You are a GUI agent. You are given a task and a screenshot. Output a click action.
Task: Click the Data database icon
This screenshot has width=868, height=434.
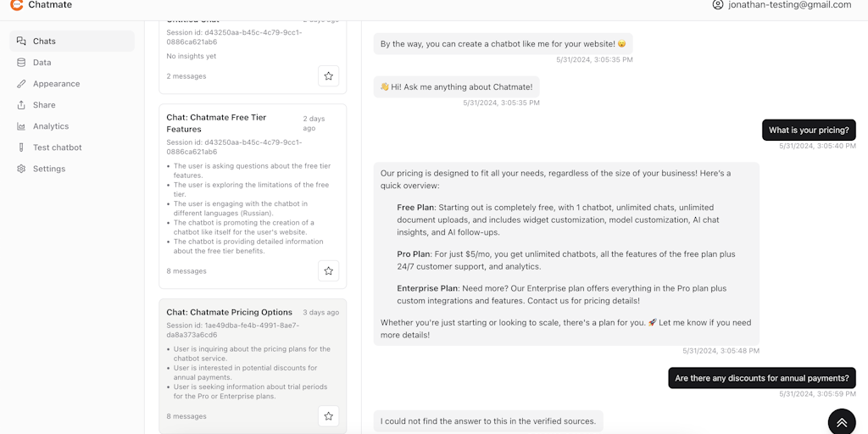click(21, 62)
